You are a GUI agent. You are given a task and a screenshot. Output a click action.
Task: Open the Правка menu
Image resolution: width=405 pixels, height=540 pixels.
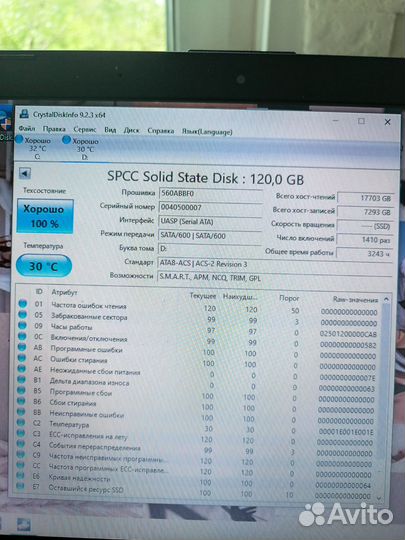[54, 129]
